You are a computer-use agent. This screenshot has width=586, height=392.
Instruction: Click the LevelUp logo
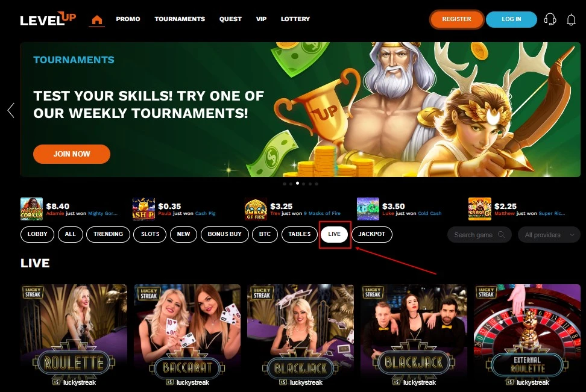(48, 19)
